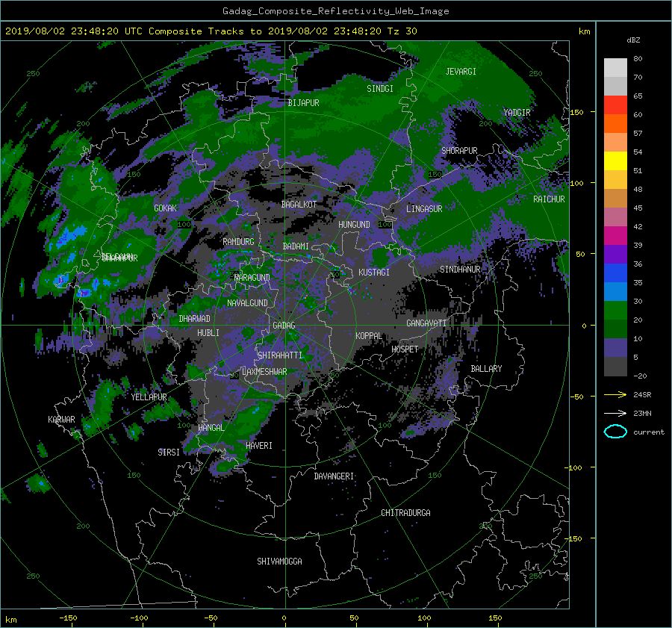
Task: Click the GADAG radar center label
Action: click(284, 326)
